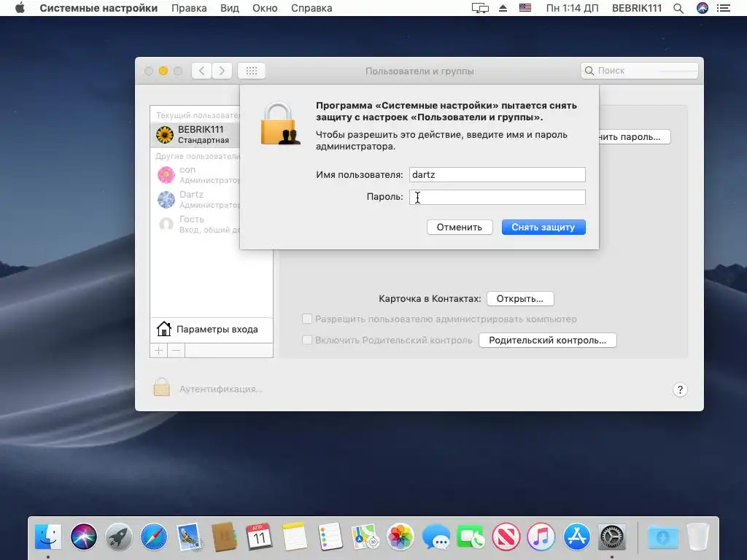Click the eject icon in menu bar
The width and height of the screenshot is (747, 560).
[503, 8]
